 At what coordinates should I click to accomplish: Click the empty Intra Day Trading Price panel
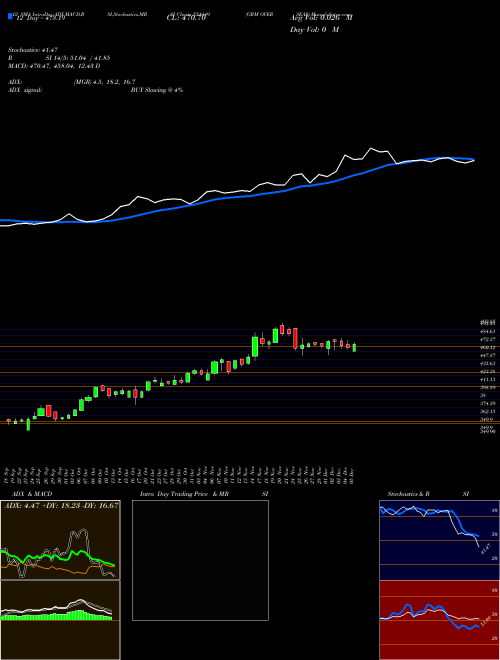(200, 560)
